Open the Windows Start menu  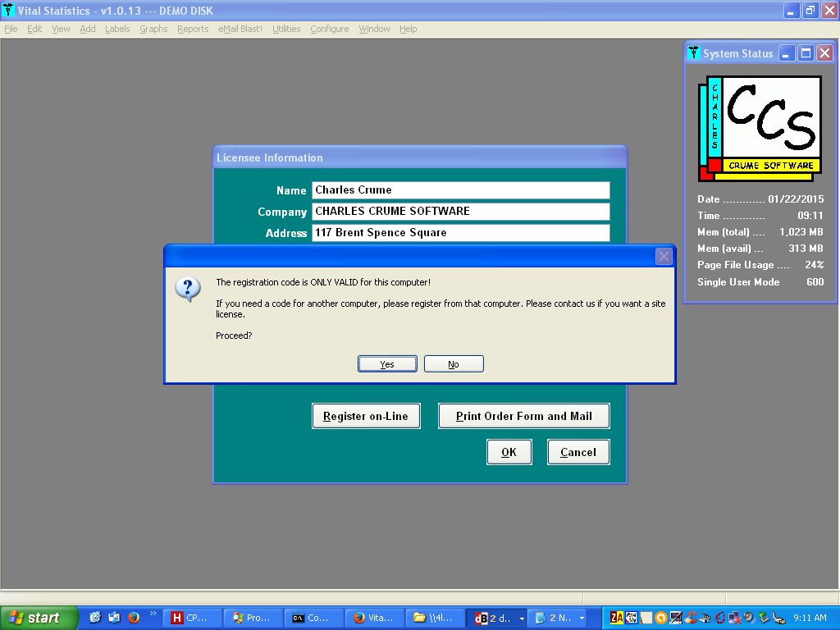pyautogui.click(x=38, y=618)
